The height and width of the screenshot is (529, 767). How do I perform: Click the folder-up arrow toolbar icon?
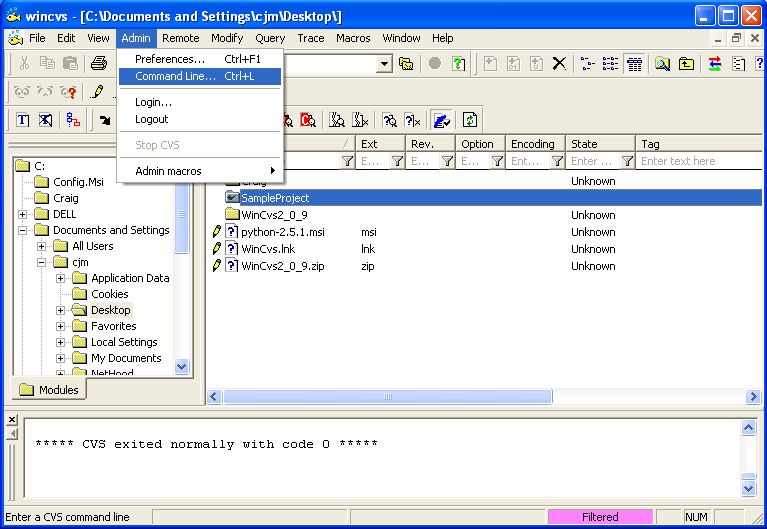(x=686, y=64)
